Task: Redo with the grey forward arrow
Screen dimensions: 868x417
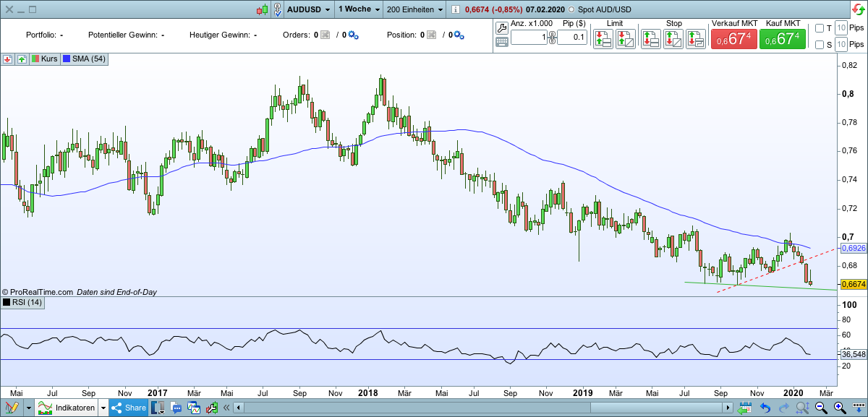Action: pyautogui.click(x=783, y=408)
